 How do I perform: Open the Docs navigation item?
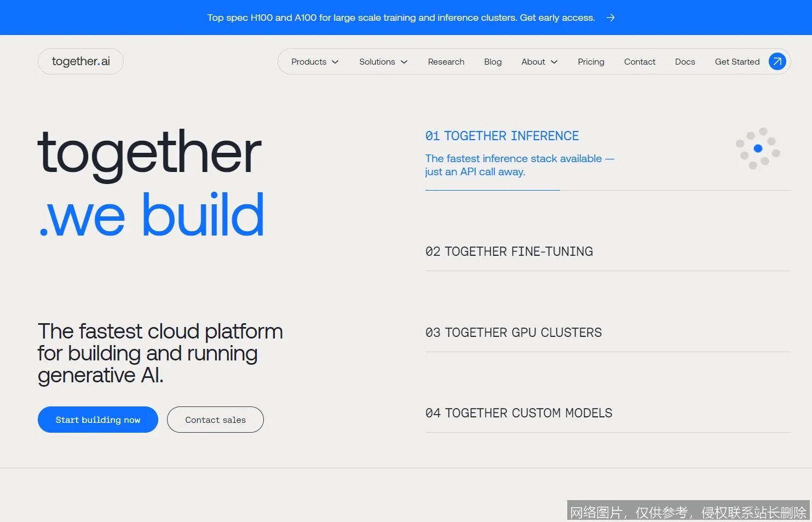pos(684,61)
